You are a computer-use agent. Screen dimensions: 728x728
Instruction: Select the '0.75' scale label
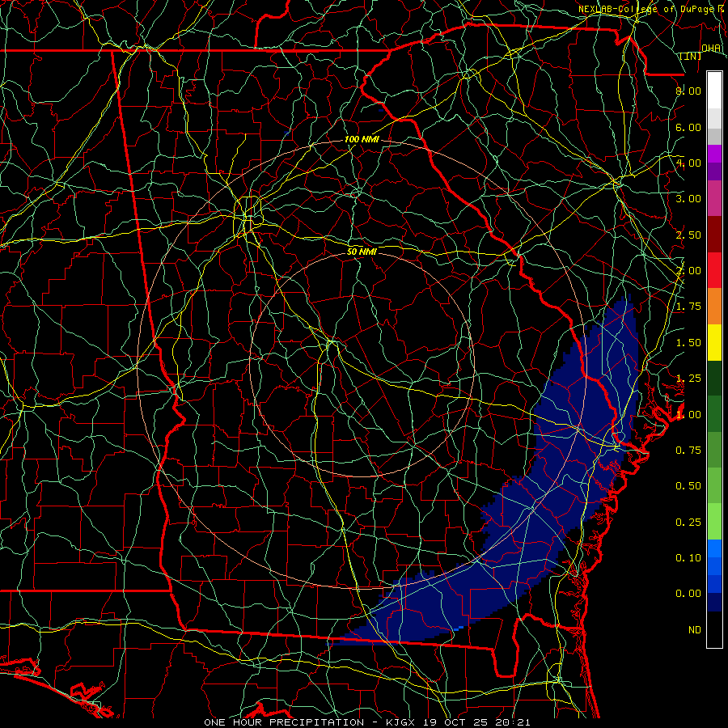point(688,451)
